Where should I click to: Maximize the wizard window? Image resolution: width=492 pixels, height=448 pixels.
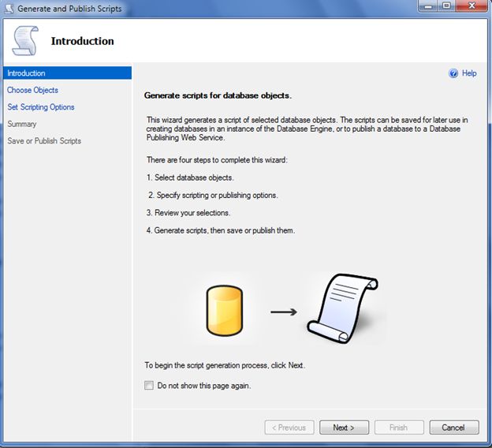pos(446,6)
